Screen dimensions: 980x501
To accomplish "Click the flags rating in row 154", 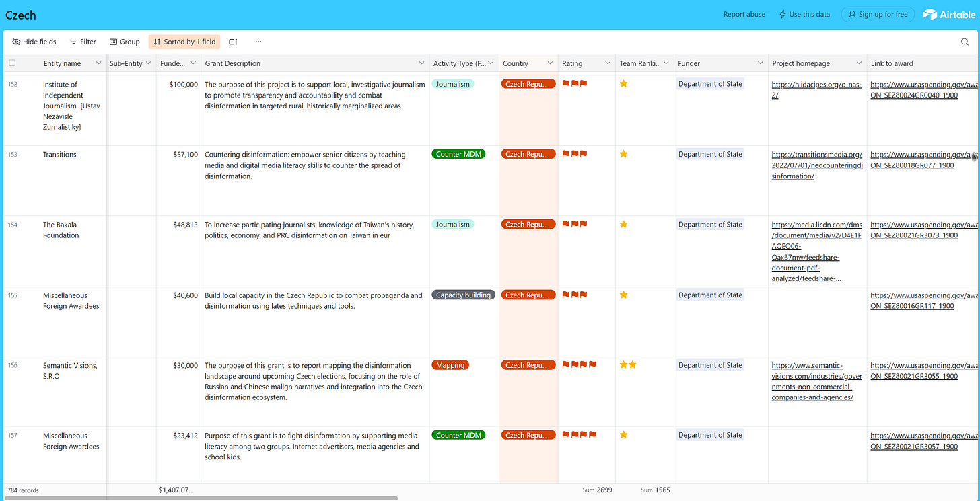I will [575, 224].
